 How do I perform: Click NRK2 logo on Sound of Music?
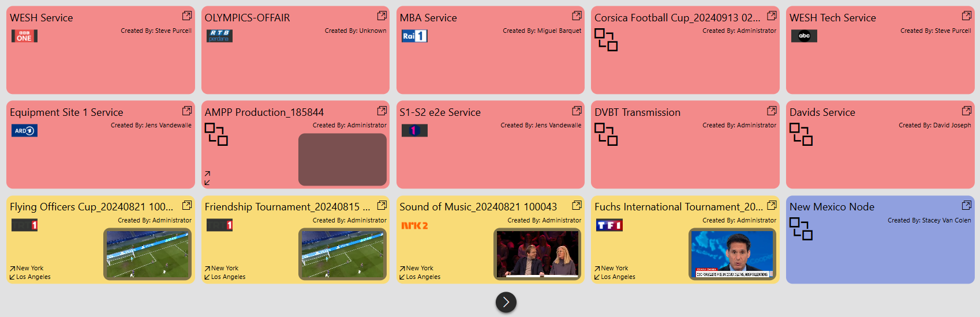click(414, 225)
